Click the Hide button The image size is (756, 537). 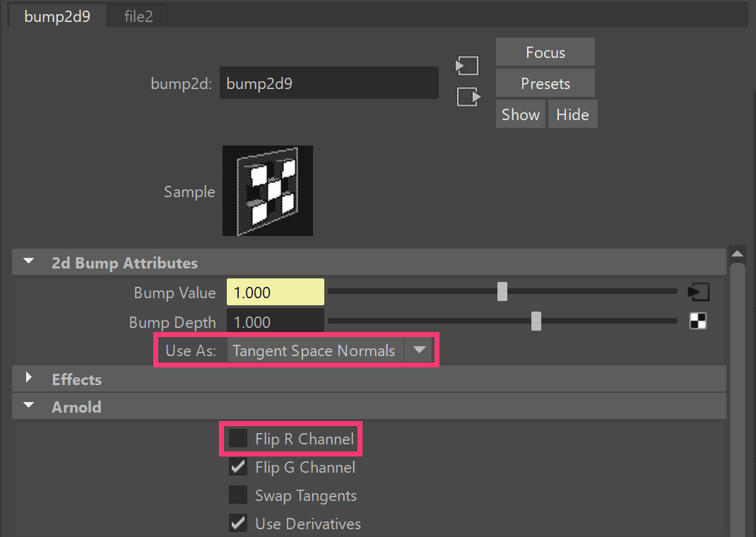[x=573, y=114]
